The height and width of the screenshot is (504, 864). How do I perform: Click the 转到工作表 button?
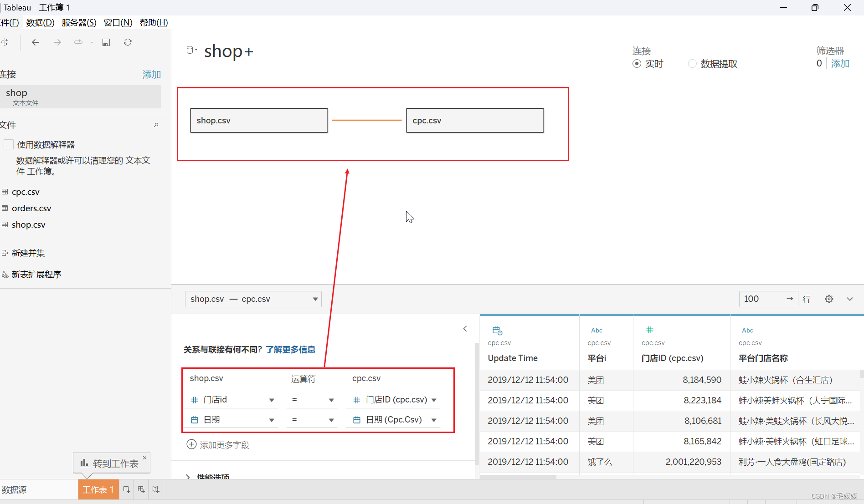point(111,463)
